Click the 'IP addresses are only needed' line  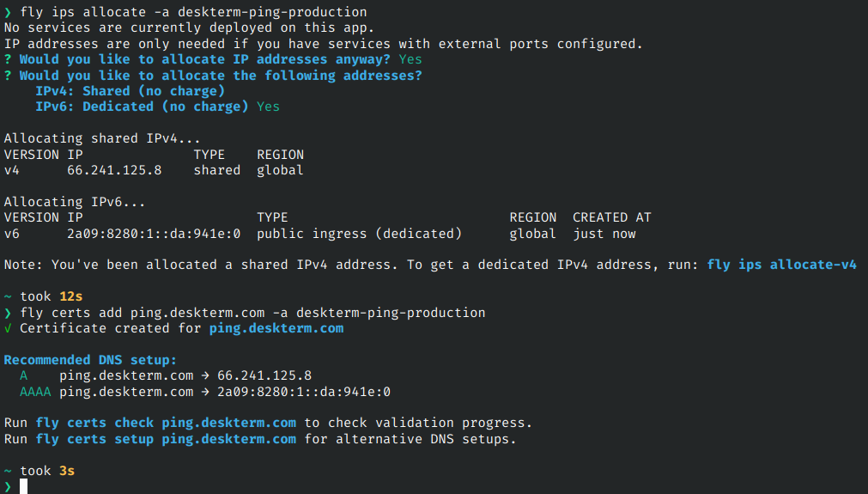click(x=324, y=44)
